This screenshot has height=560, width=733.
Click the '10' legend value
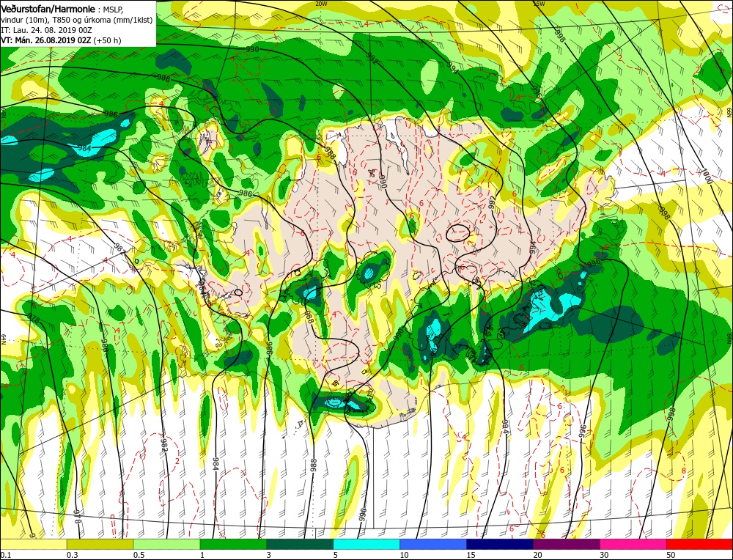point(404,555)
